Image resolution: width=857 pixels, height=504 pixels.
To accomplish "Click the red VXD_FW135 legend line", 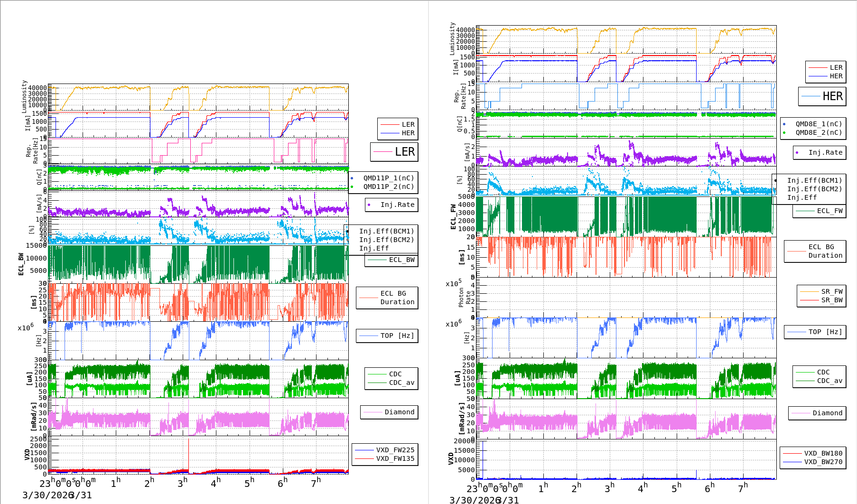I will click(x=364, y=458).
